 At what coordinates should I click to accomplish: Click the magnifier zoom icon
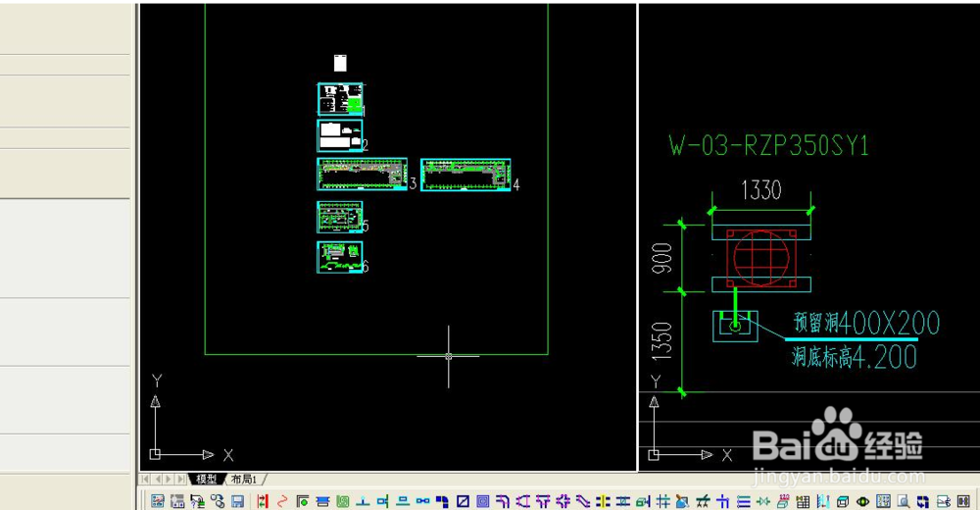coord(904,501)
